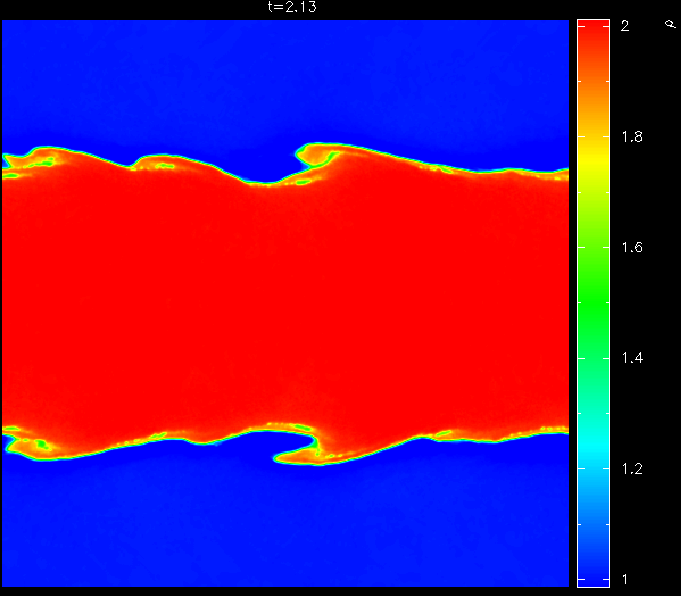The width and height of the screenshot is (681, 596).
Task: Click the 1.4 colorbar tick label
Action: (x=630, y=358)
